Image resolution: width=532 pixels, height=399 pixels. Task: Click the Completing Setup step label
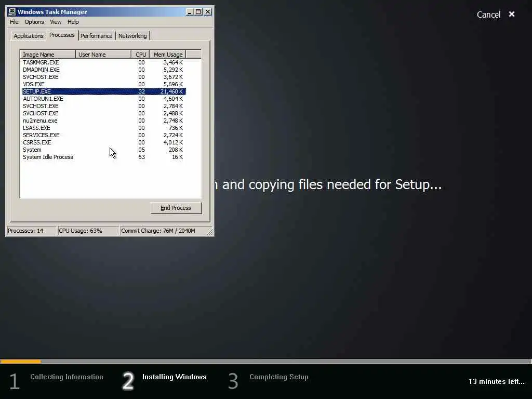(279, 377)
